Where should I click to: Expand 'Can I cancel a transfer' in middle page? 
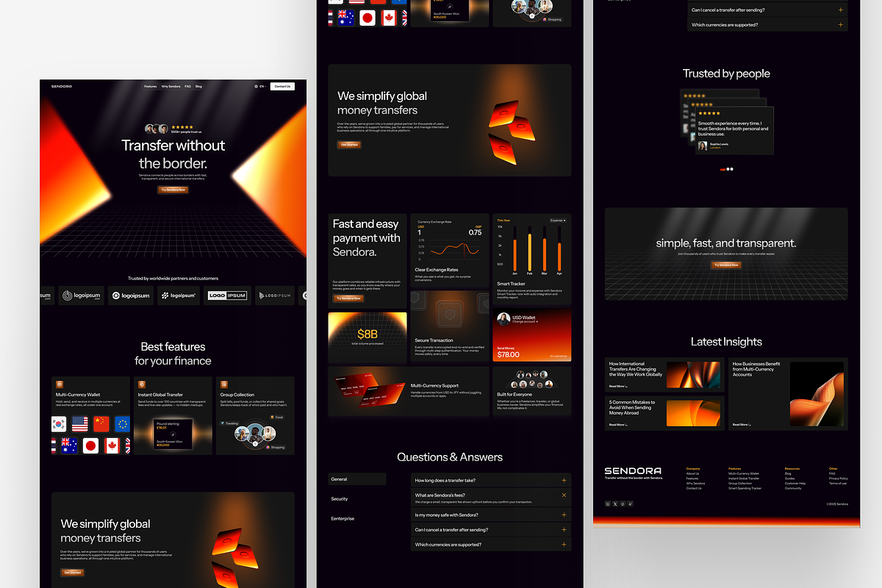coord(564,529)
